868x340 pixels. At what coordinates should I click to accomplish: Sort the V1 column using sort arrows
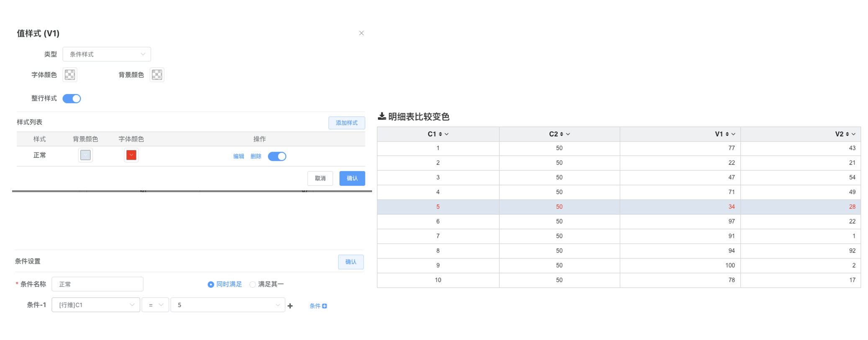pos(727,134)
